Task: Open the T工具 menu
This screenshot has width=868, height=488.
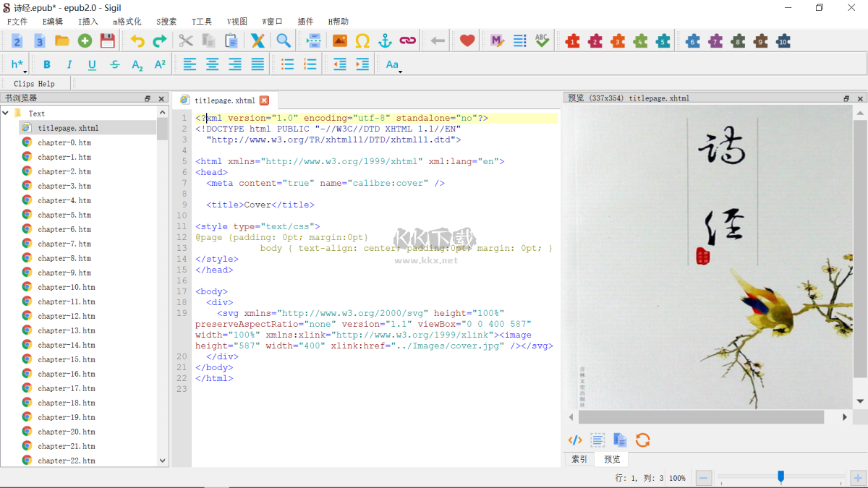Action: (202, 22)
